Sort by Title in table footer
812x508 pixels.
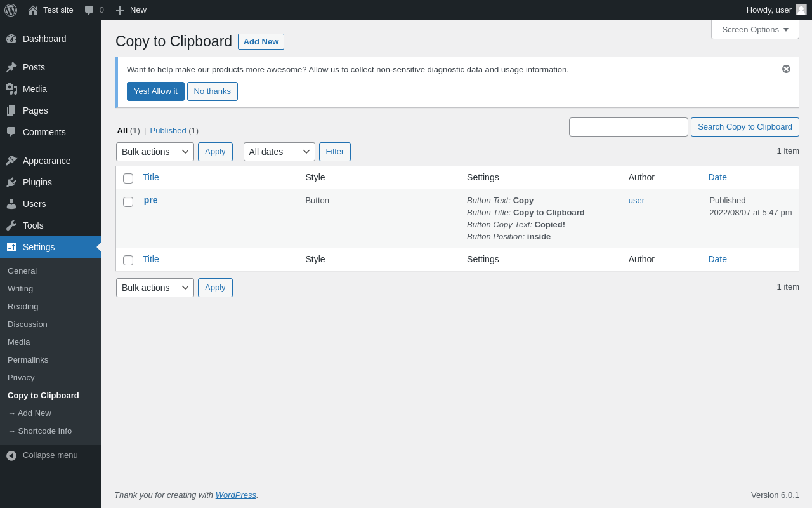pyautogui.click(x=151, y=259)
